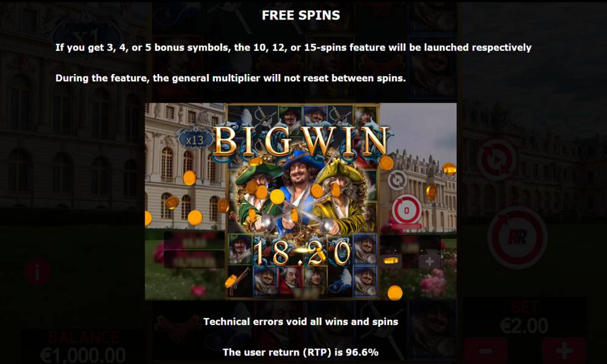Screen dimensions: 607x364
Task: Click the grey plus button in preview panel
Action: coord(429,262)
